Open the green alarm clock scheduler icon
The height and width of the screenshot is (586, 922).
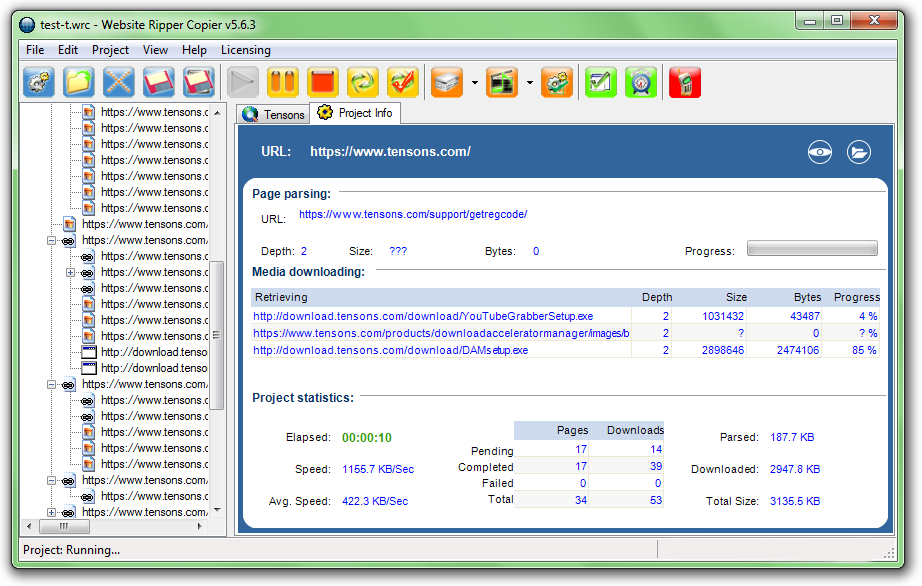point(641,82)
